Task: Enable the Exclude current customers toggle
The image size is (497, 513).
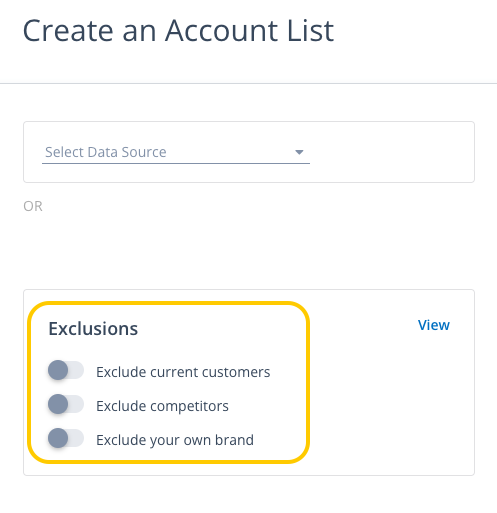Action: (x=66, y=370)
